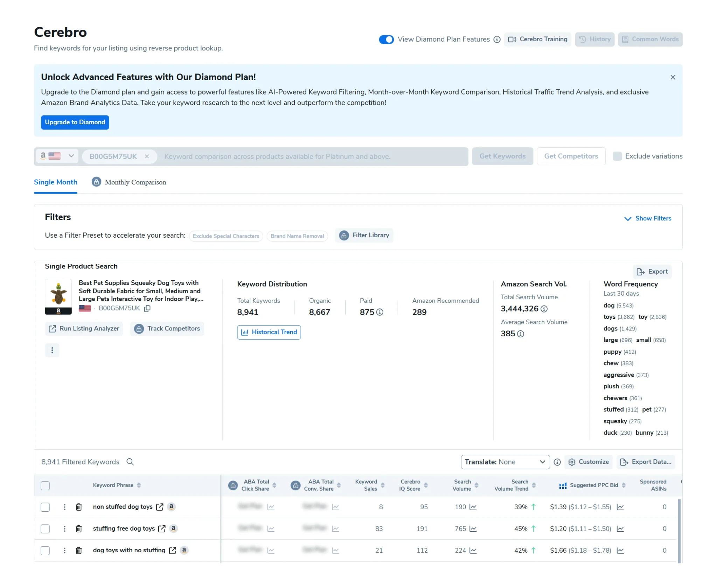This screenshot has height=588, width=717.
Task: Apply Exclude Special Characters preset
Action: point(226,236)
